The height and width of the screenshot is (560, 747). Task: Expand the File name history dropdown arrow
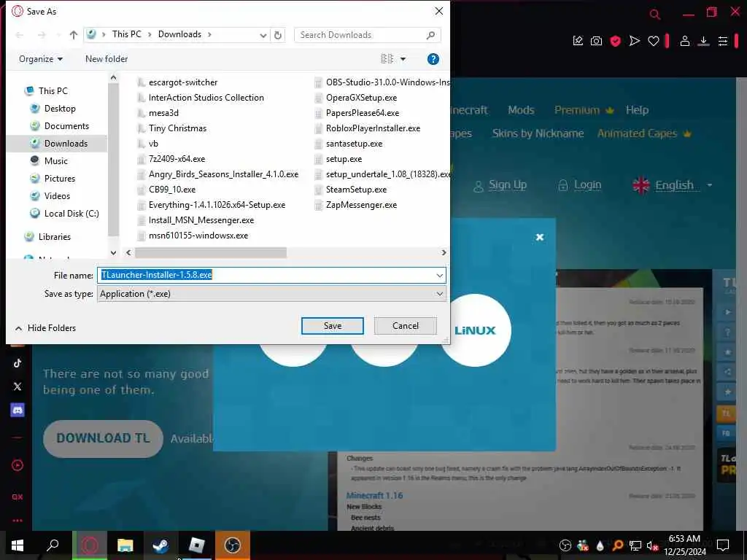point(440,275)
